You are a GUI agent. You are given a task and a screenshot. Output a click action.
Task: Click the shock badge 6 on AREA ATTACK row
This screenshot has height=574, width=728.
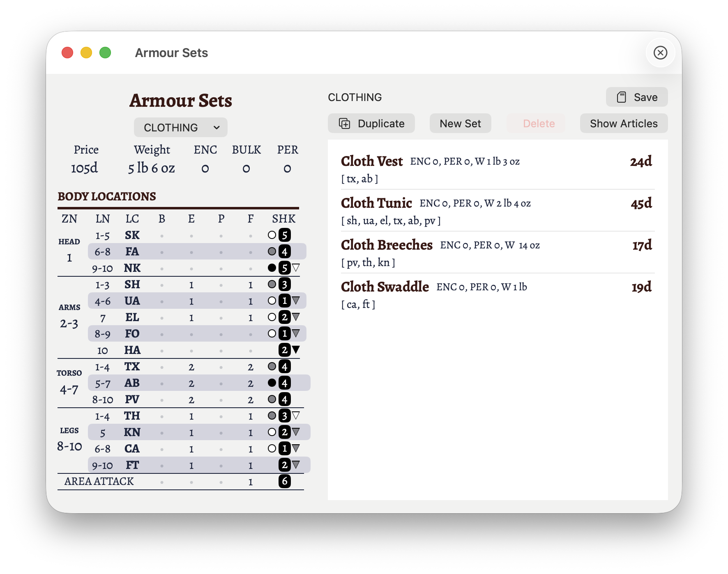285,481
